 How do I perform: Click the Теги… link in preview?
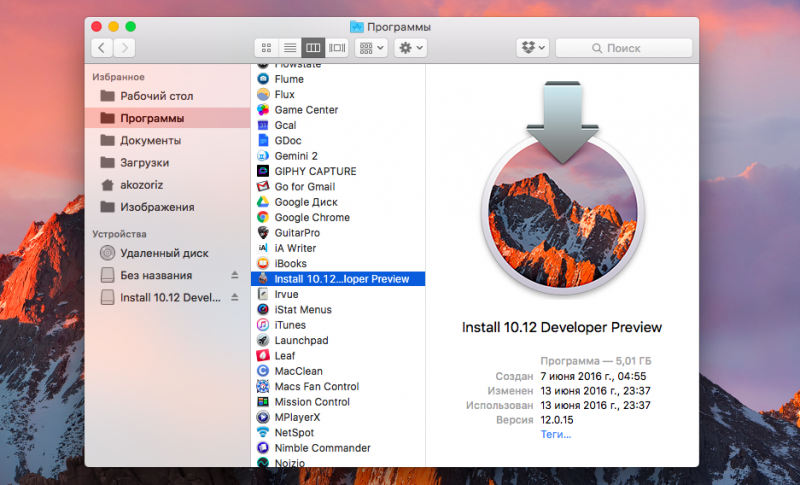point(557,435)
